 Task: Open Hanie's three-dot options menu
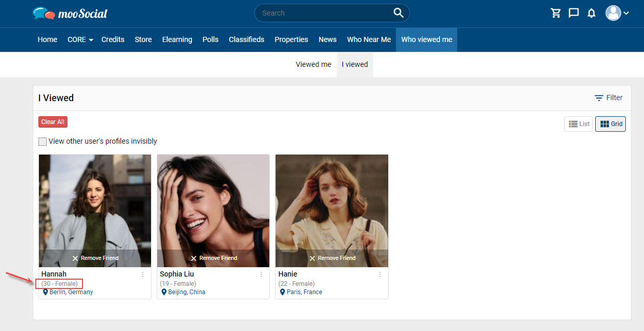point(379,274)
